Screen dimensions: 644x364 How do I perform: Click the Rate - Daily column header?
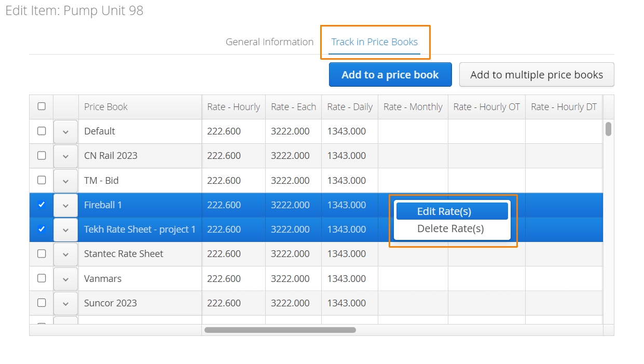click(x=350, y=107)
